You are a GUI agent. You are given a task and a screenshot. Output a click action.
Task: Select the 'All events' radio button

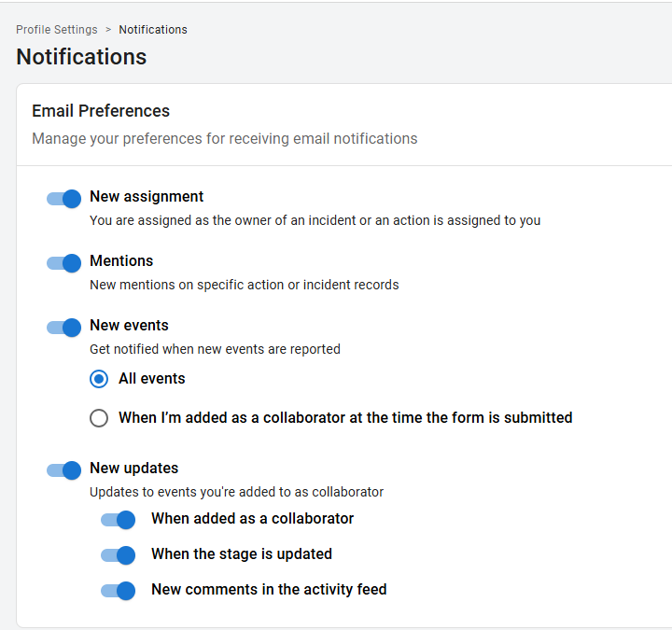(99, 379)
